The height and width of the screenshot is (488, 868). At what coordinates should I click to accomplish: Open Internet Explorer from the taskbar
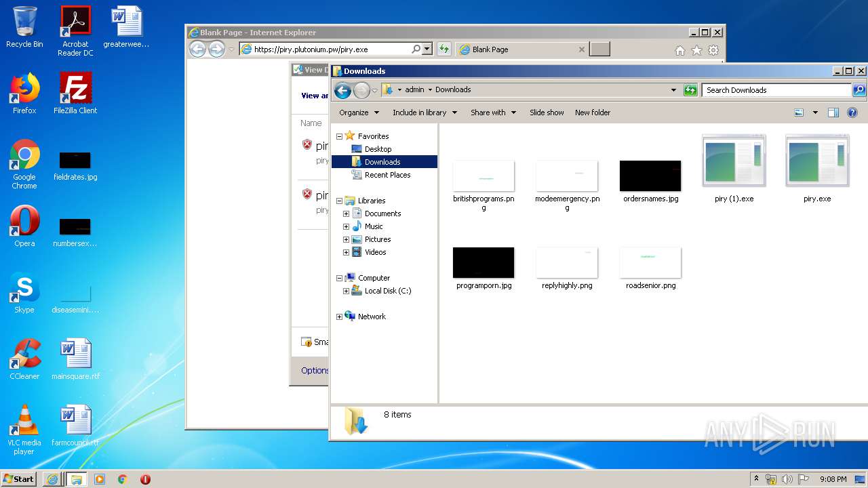tap(52, 479)
